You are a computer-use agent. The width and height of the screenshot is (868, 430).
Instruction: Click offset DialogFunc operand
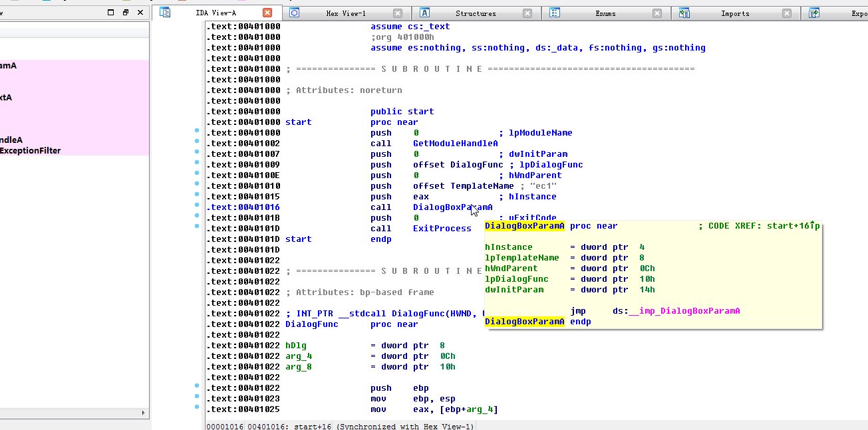click(458, 165)
